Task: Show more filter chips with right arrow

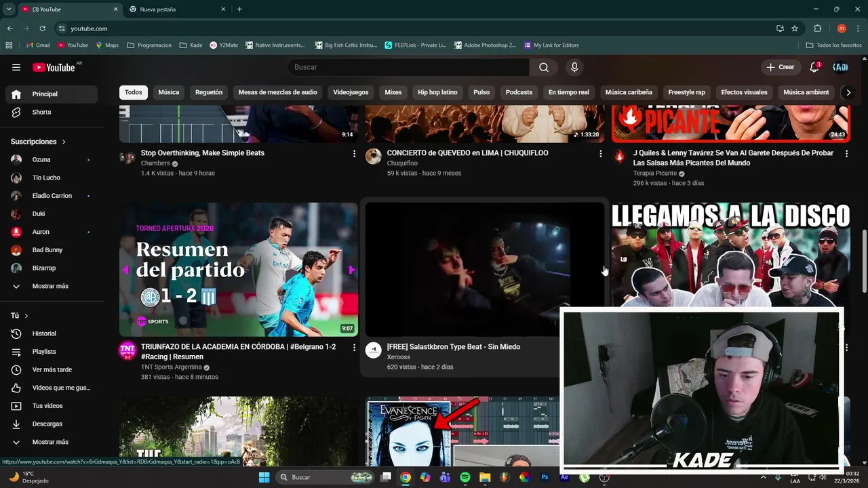Action: tap(847, 92)
